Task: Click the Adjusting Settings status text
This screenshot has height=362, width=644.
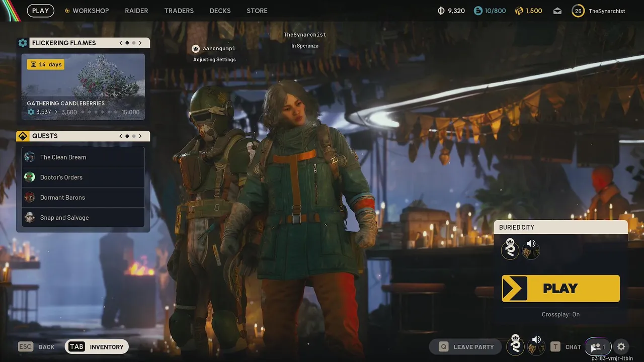Action: tap(214, 59)
